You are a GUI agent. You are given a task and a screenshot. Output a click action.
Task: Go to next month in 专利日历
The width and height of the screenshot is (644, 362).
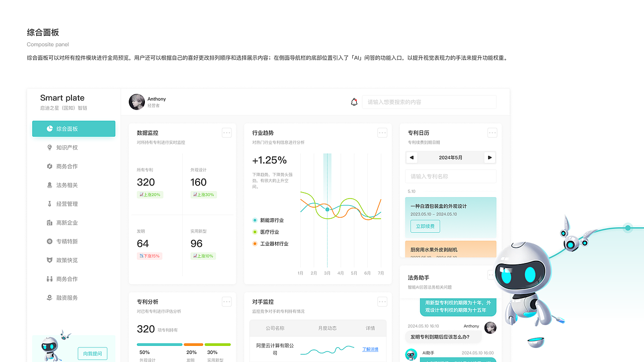[490, 157]
